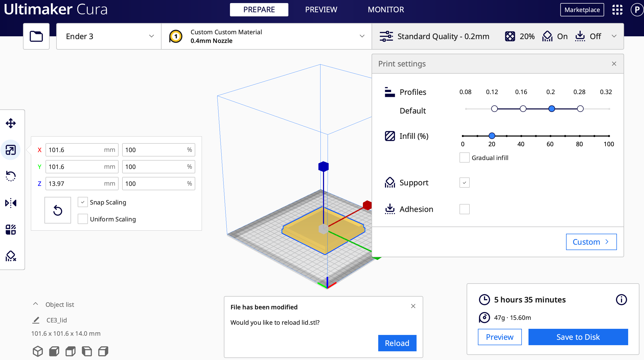Click the Z scale percent field
This screenshot has height=360, width=644.
(158, 184)
